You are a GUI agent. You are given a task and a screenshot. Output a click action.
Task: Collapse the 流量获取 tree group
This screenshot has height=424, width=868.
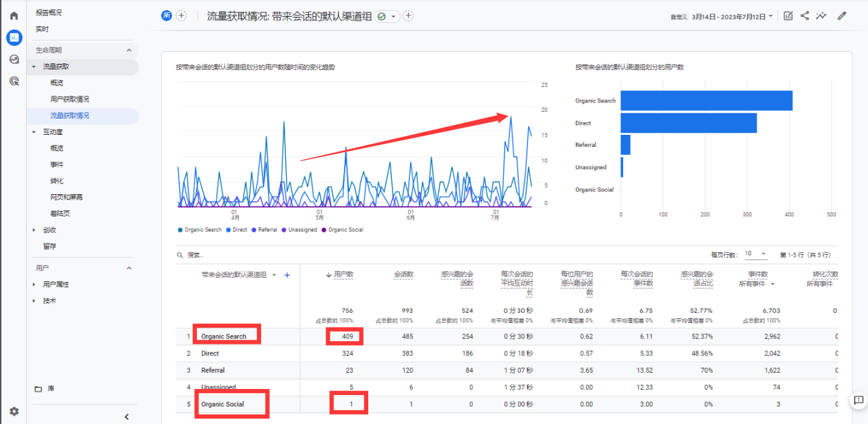click(34, 67)
